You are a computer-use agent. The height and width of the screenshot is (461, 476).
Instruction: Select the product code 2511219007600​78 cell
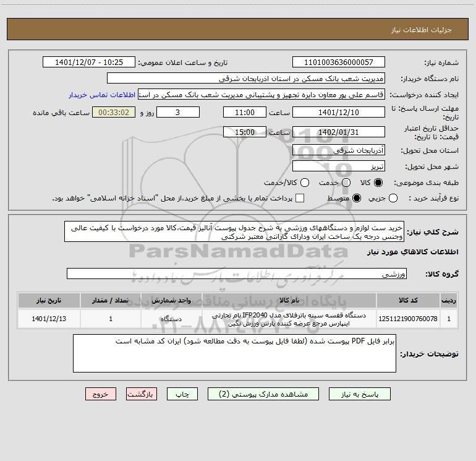click(408, 319)
